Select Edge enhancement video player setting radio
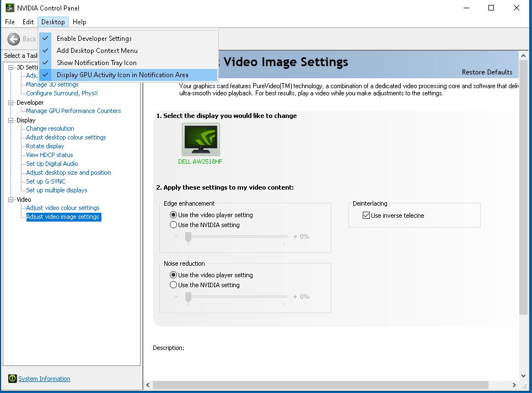This screenshot has width=532, height=393. click(173, 214)
